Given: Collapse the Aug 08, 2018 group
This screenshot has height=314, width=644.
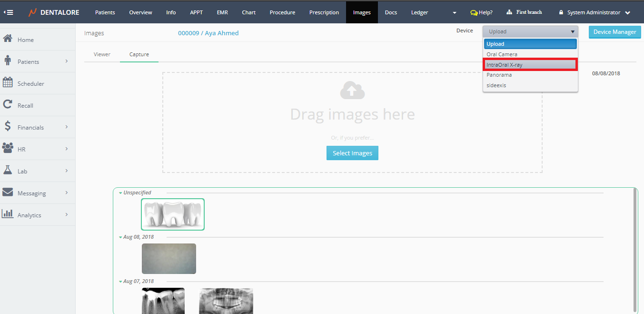Looking at the screenshot, I should 121,237.
